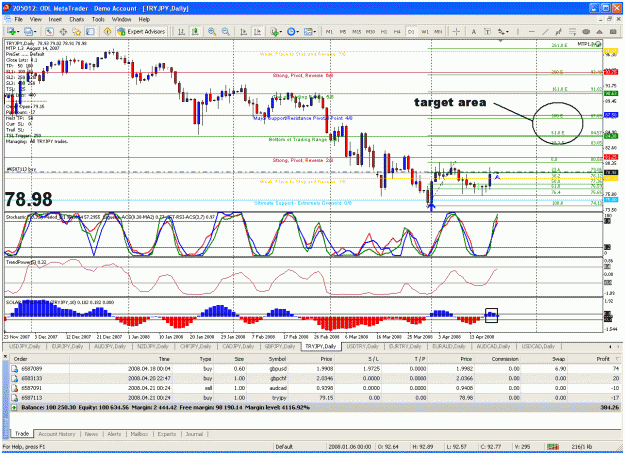Viewport: 625px width, 453px height.
Task: Select the MN timeframe button
Action: tap(438, 32)
